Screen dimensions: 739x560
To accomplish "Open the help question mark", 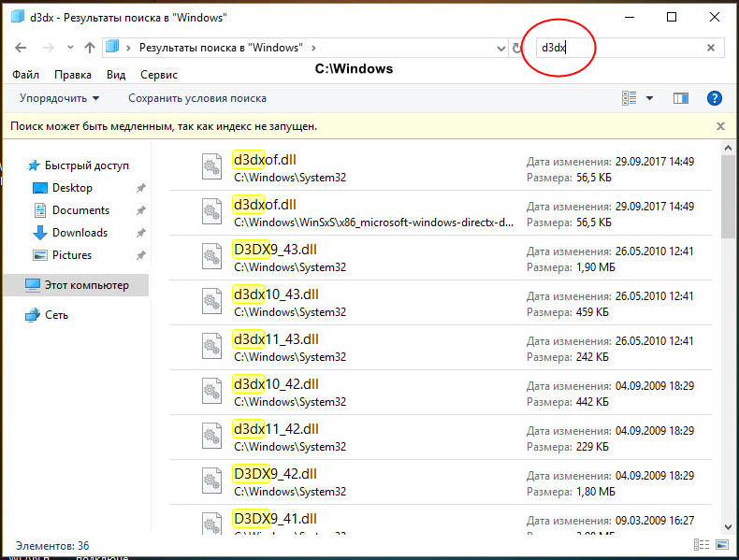I will pos(714,98).
